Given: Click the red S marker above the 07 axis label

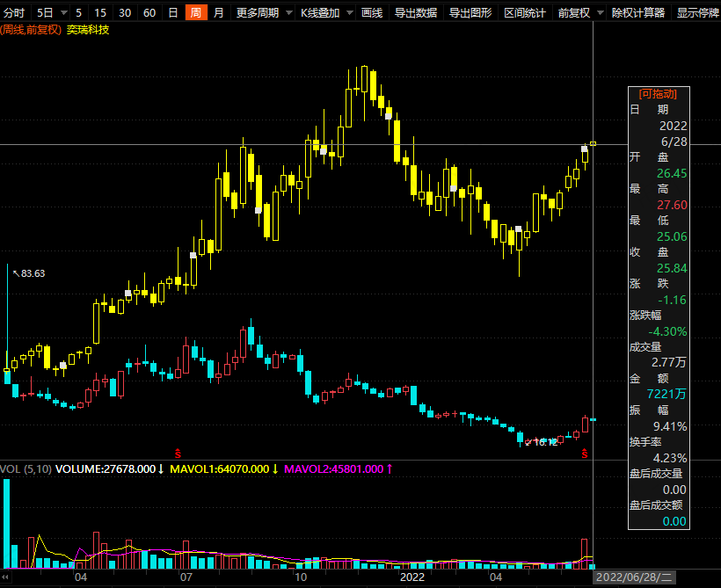Looking at the screenshot, I should (178, 454).
